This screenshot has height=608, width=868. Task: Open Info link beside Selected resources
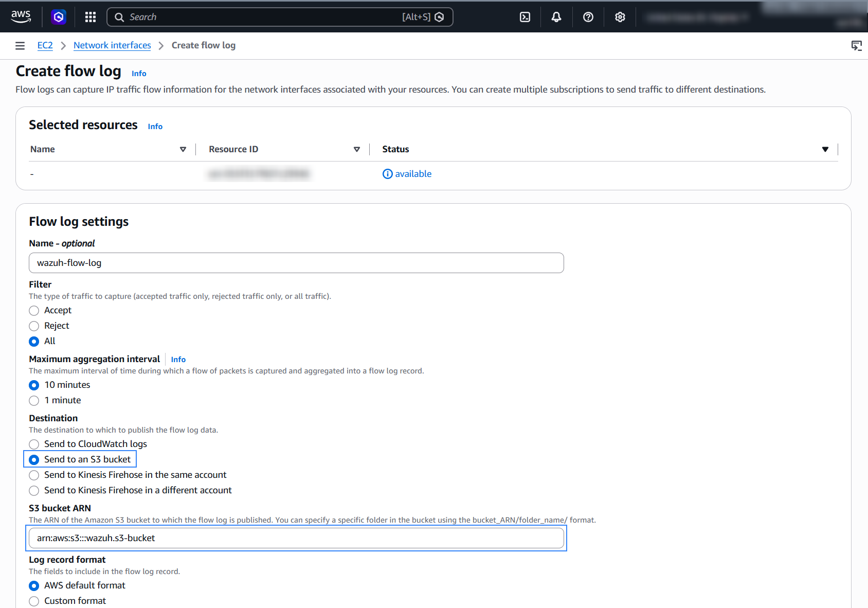pos(155,127)
